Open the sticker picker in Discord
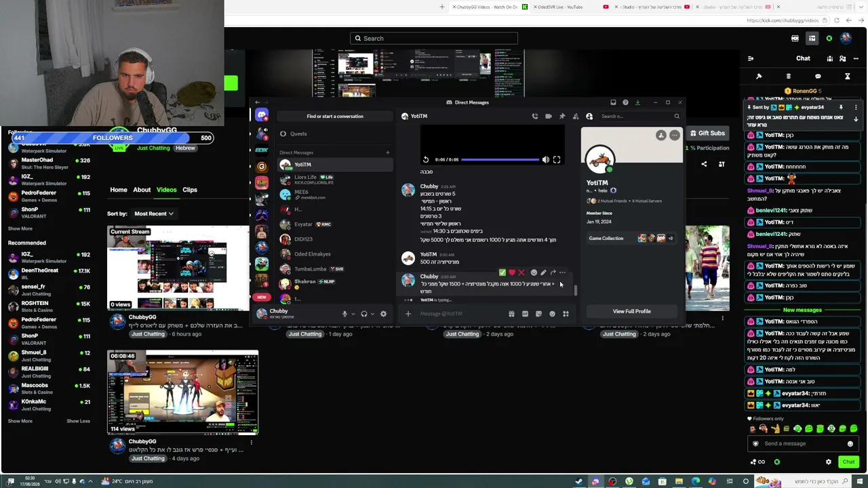This screenshot has width=868, height=488. pos(538,314)
